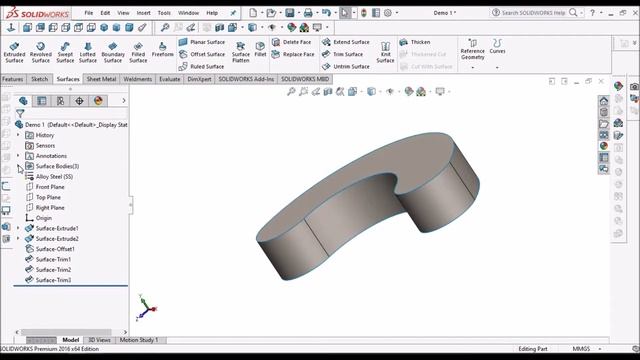
Task: Select the Freeform tool
Action: 162,49
